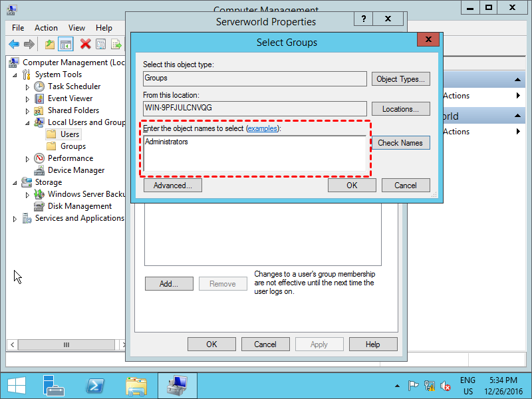
Task: Open PowerShell from the taskbar
Action: click(96, 386)
